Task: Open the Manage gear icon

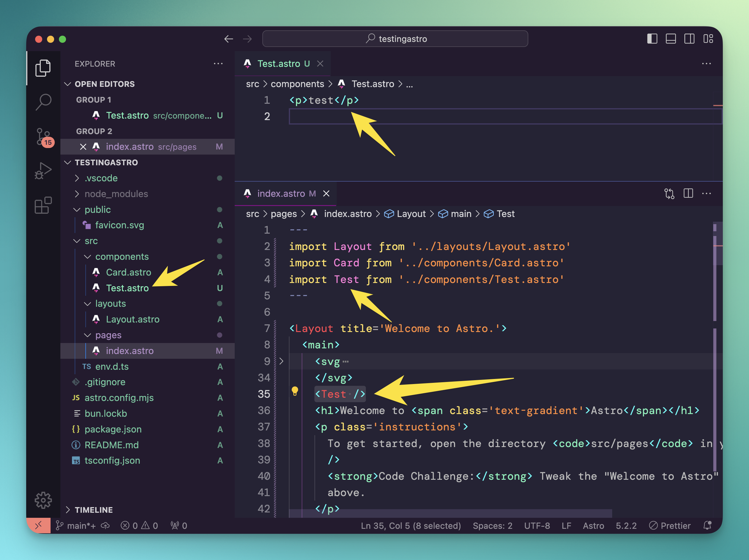Action: click(43, 500)
